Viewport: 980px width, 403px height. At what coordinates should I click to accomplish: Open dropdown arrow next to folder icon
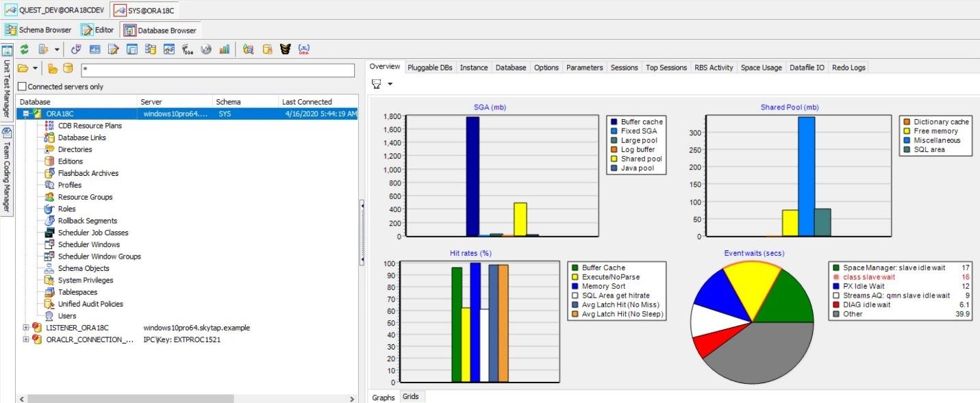point(34,69)
